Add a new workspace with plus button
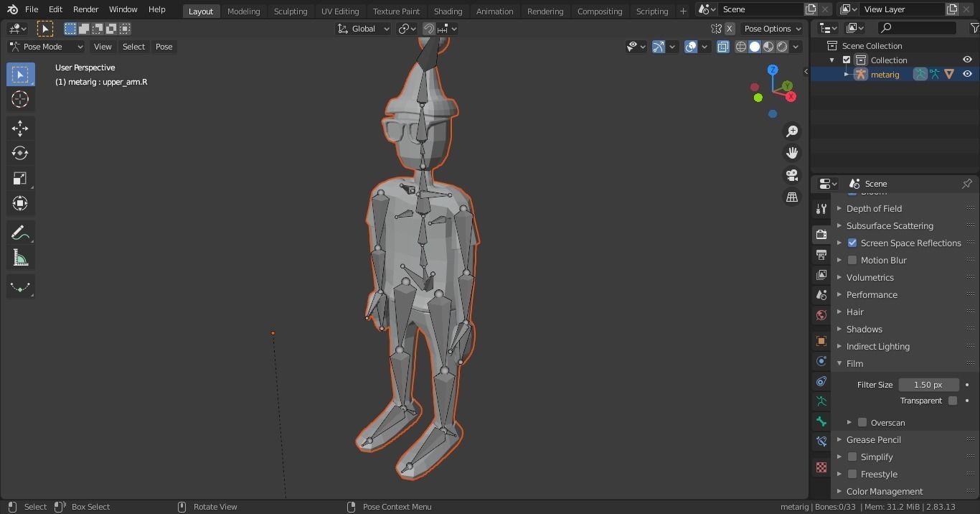Image resolution: width=980 pixels, height=514 pixels. (683, 11)
